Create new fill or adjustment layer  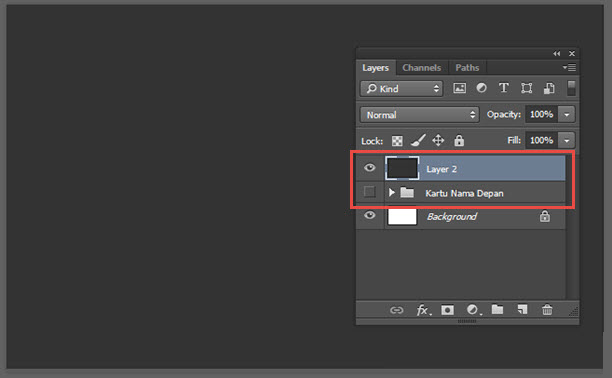coord(473,310)
